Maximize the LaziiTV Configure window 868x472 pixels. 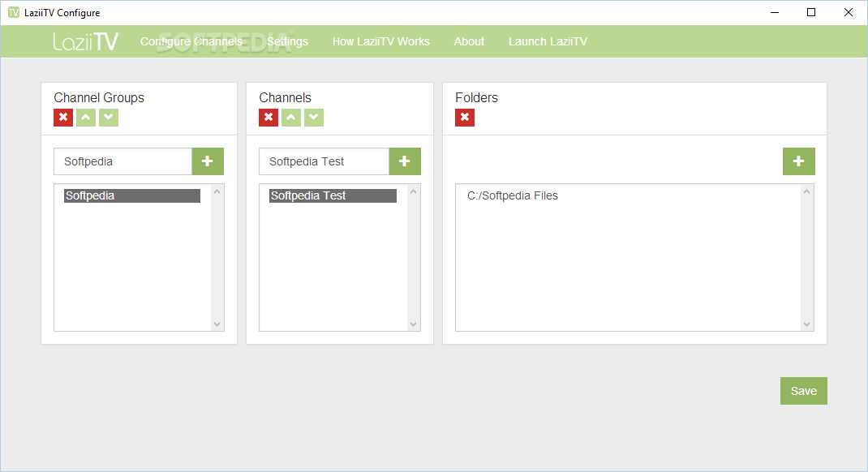(811, 12)
